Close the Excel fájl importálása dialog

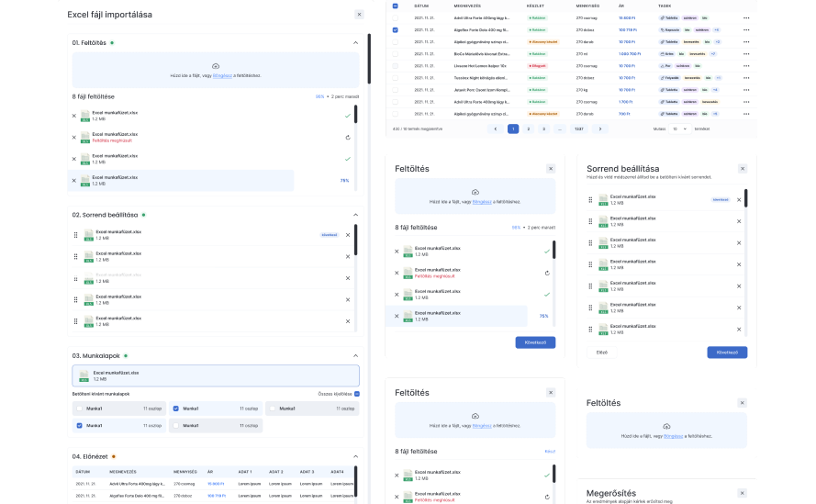click(359, 14)
